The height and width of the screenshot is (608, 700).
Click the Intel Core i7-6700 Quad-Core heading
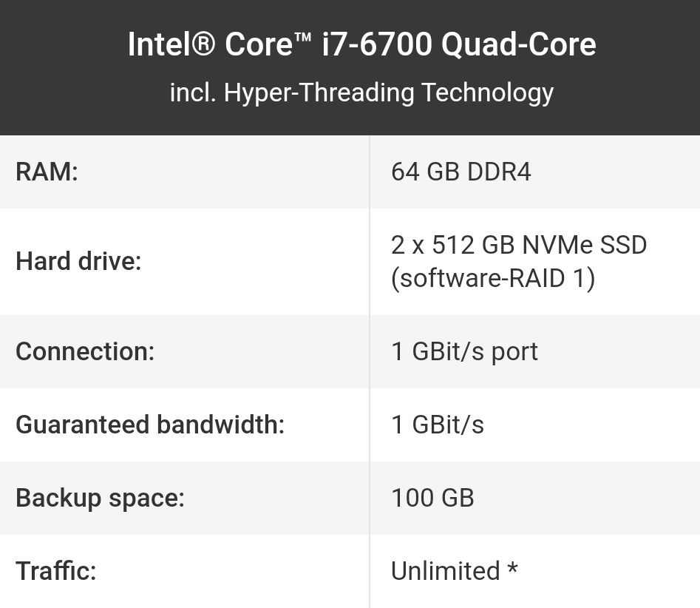[361, 44]
